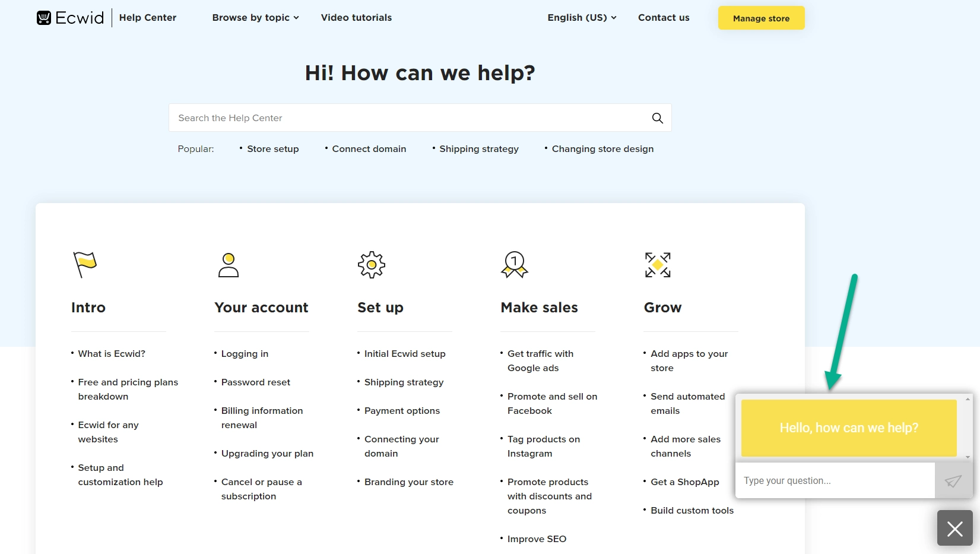The width and height of the screenshot is (980, 554).
Task: Open the Make sales section heading
Action: [539, 308]
